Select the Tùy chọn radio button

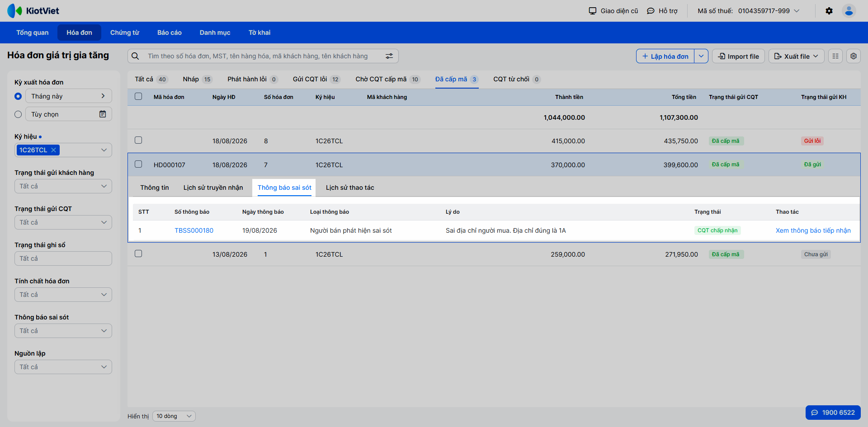coord(18,114)
